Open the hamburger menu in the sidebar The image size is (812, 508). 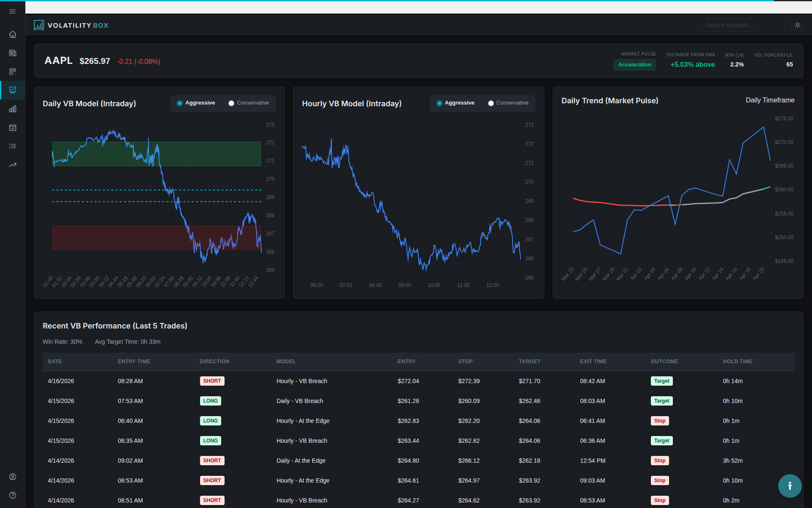pos(13,11)
